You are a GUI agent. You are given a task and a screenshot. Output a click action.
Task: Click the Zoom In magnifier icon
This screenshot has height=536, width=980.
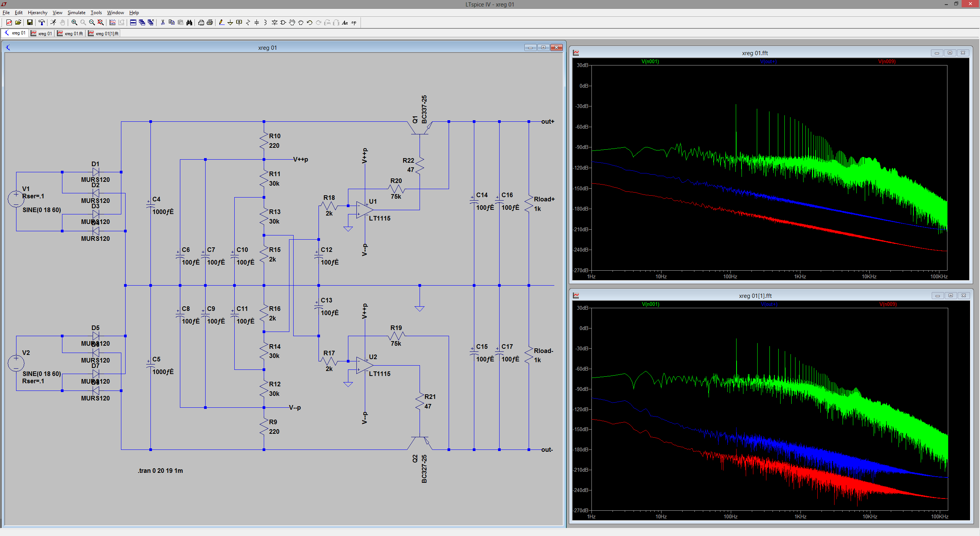pyautogui.click(x=74, y=23)
